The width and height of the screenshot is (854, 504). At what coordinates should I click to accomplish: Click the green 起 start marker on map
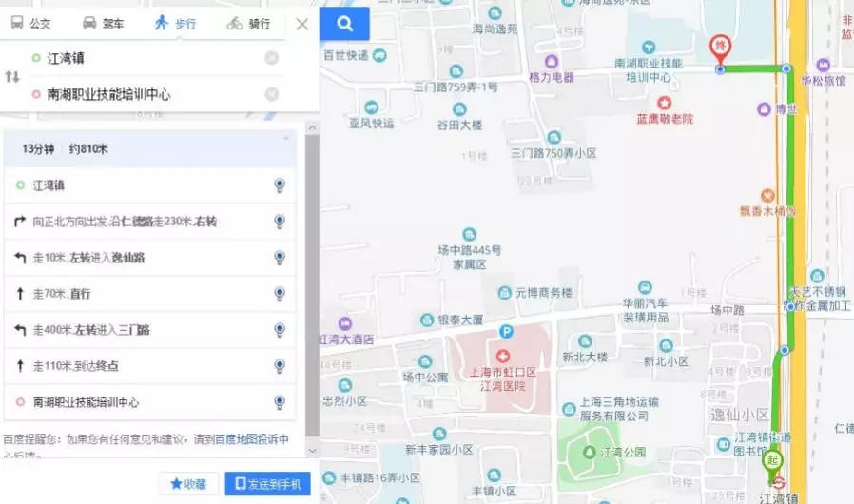[x=772, y=462]
